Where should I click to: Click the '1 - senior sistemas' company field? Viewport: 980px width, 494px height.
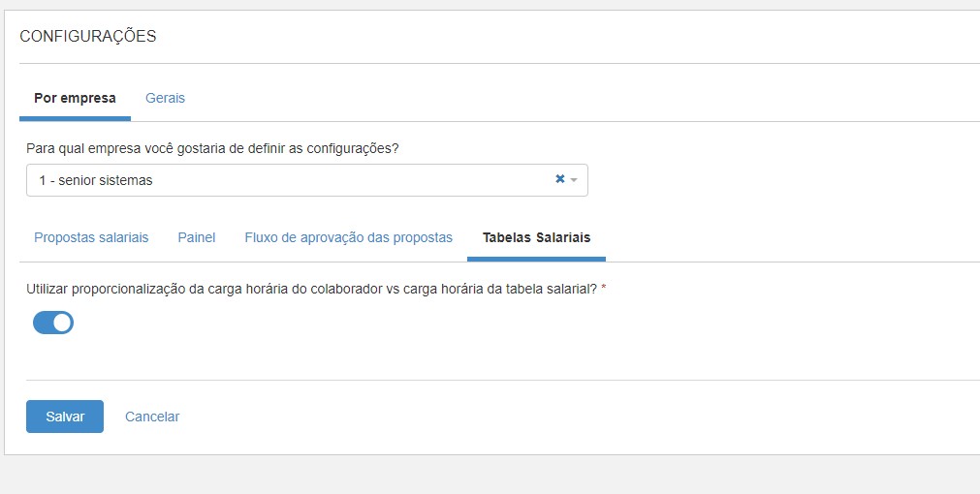pyautogui.click(x=307, y=180)
